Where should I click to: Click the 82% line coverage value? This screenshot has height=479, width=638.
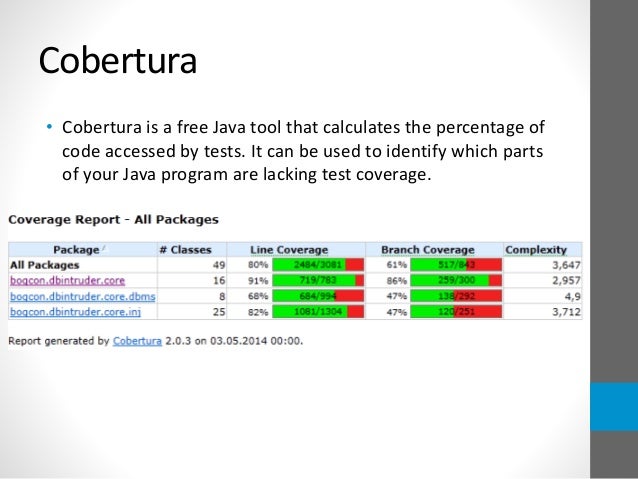pyautogui.click(x=258, y=312)
